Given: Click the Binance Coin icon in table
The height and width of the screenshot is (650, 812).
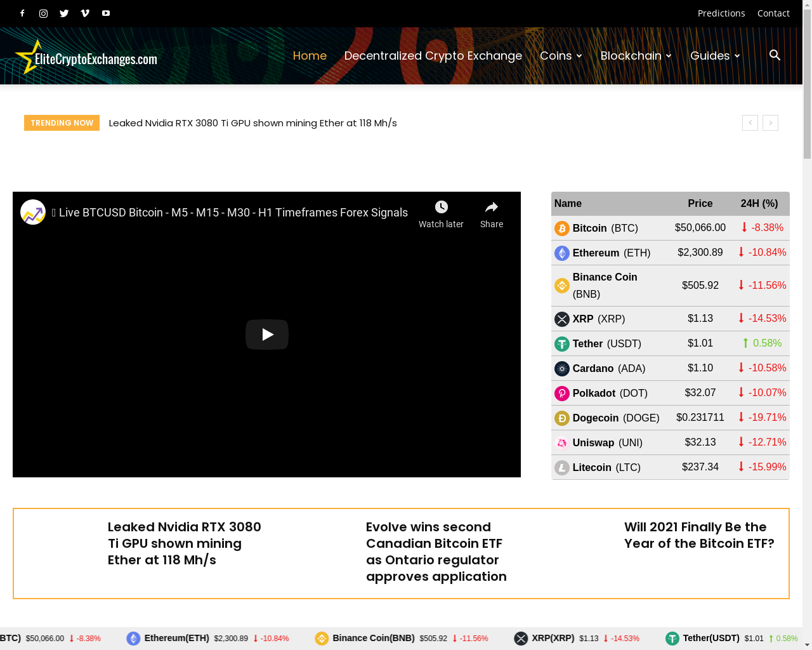Looking at the screenshot, I should click(562, 286).
